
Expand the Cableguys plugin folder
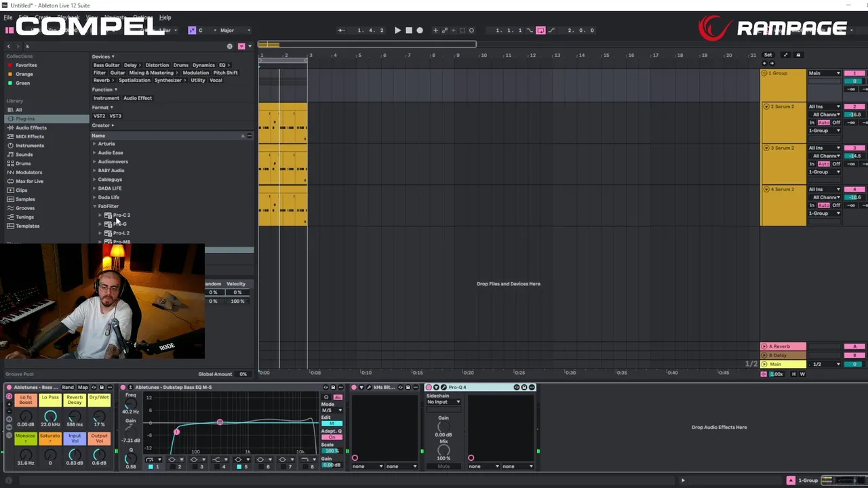coord(94,180)
